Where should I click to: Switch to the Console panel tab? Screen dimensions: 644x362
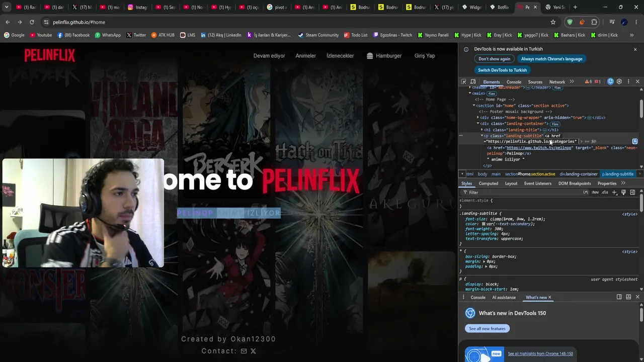tap(514, 82)
